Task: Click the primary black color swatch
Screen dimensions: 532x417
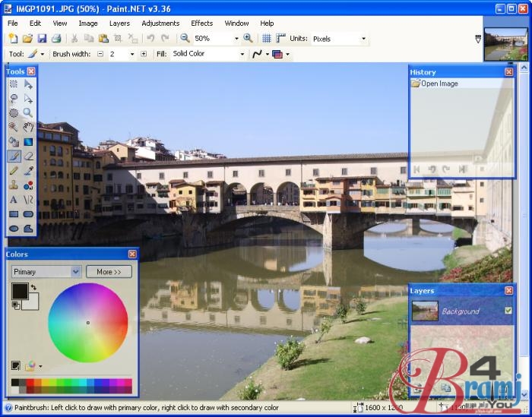Action: click(x=20, y=291)
